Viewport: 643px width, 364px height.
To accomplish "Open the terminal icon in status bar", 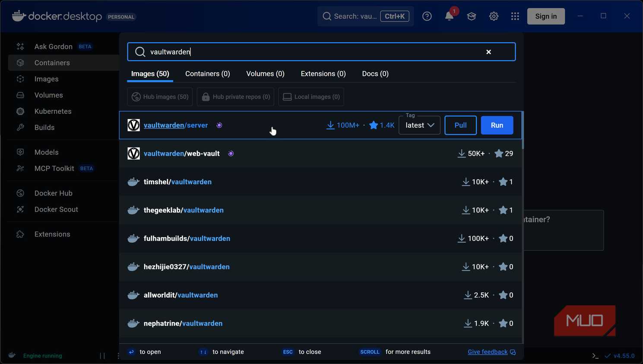I will pos(595,356).
